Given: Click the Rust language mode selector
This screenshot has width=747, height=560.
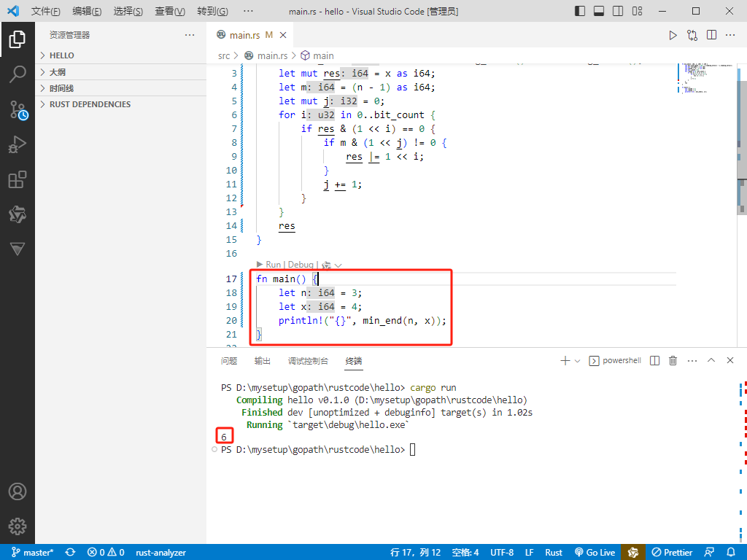Looking at the screenshot, I should coord(554,553).
